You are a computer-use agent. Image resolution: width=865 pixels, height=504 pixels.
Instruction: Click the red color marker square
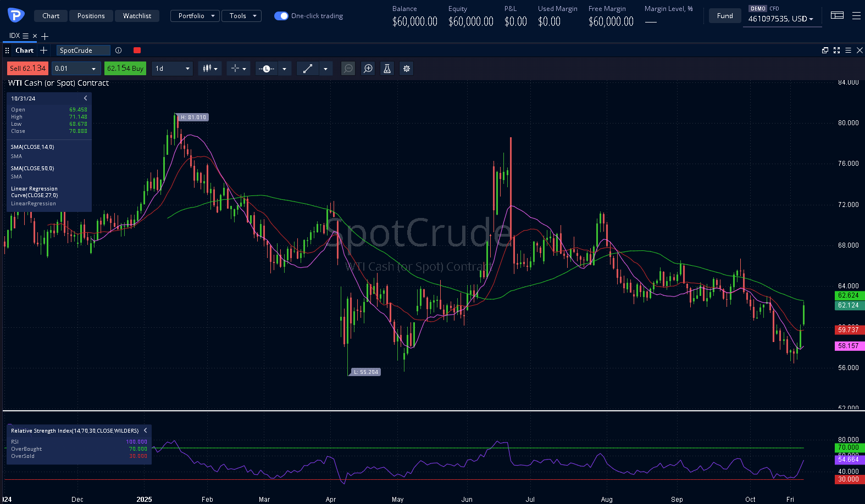click(137, 51)
